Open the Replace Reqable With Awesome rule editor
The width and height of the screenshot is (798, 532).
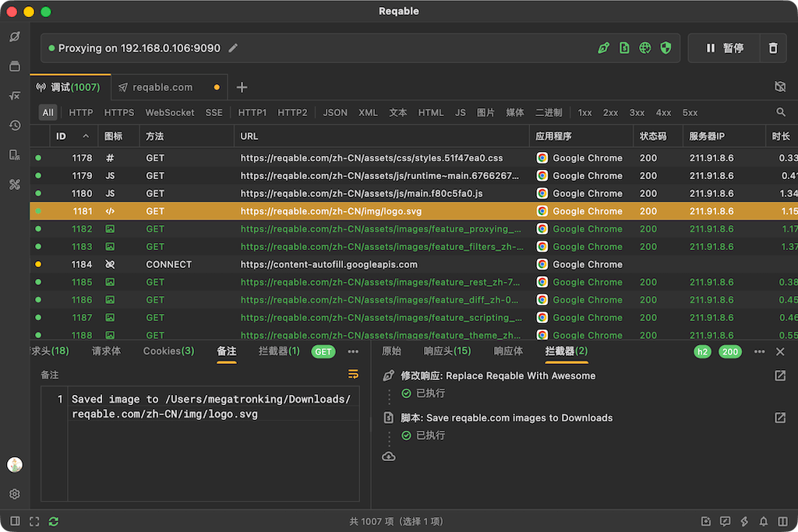(779, 376)
